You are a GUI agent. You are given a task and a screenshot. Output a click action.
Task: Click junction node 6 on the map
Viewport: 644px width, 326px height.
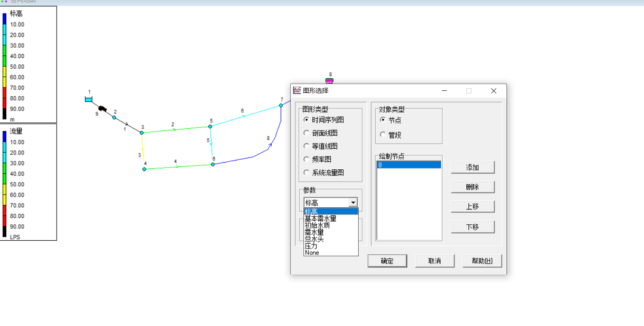coord(213,163)
